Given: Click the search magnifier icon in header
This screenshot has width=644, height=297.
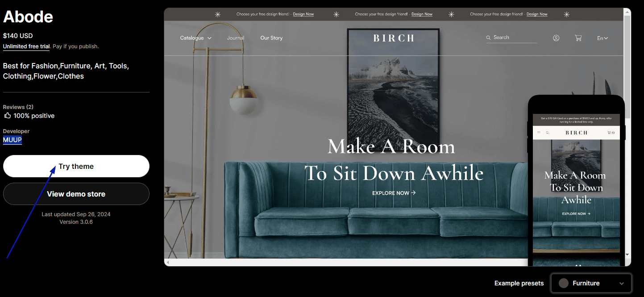Looking at the screenshot, I should coord(489,38).
